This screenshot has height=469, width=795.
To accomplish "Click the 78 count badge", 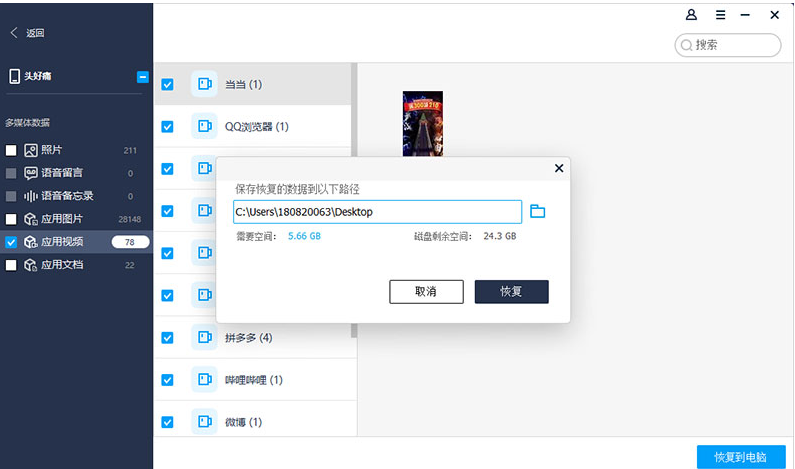I will pyautogui.click(x=130, y=242).
